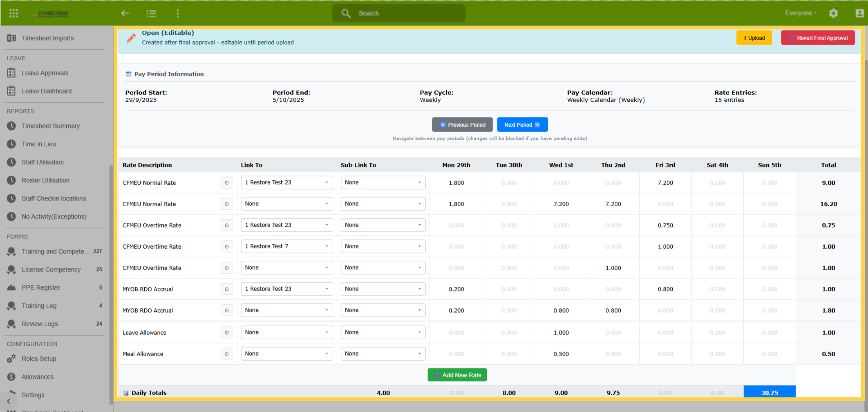Go to Previous Period
The height and width of the screenshot is (412, 868).
tap(462, 125)
